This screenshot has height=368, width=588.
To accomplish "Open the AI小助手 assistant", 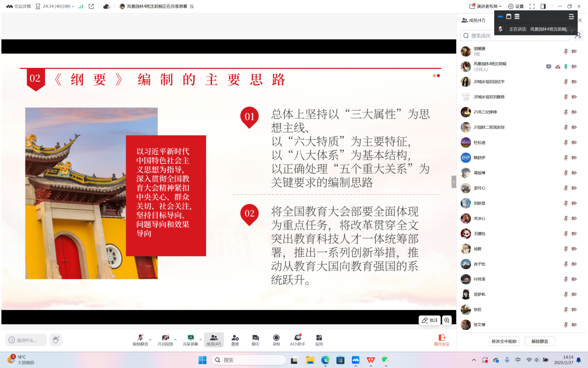I will [x=297, y=340].
